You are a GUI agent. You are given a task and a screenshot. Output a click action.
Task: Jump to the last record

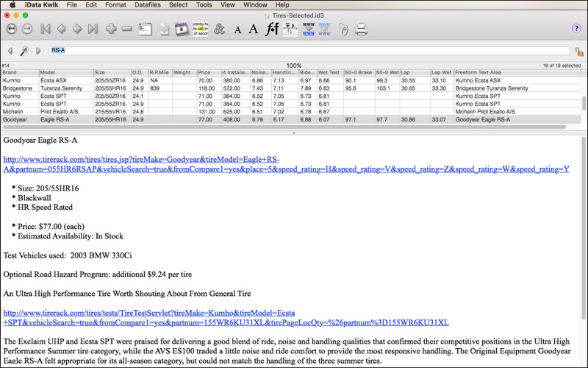click(x=93, y=29)
